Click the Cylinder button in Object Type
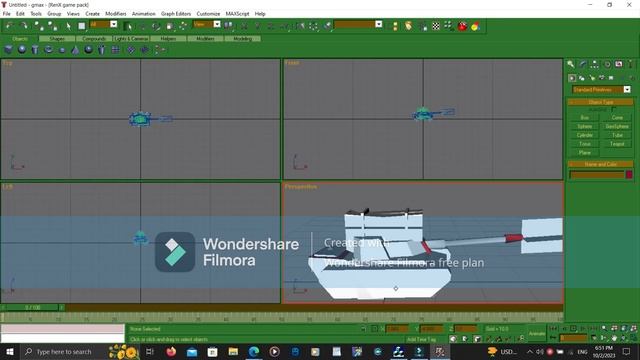This screenshot has height=360, width=640. [x=584, y=135]
